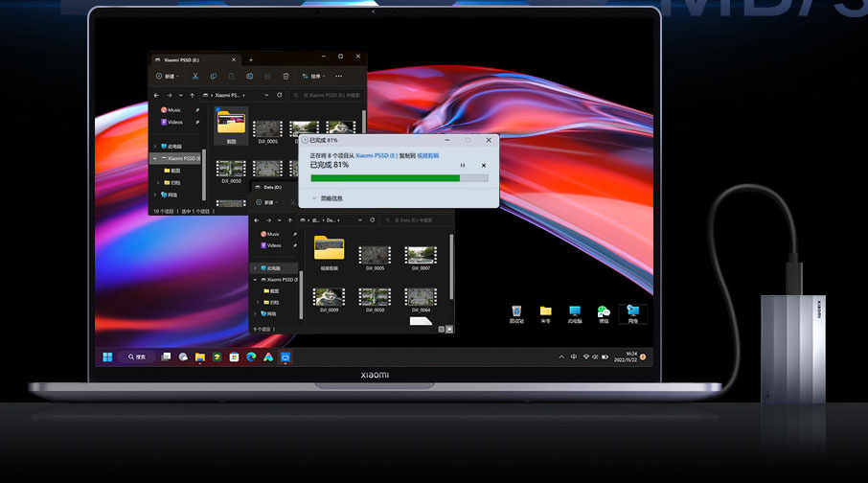The image size is (868, 483).
Task: Select the DJI_0007 video thumbnail in Data window
Action: 420,256
